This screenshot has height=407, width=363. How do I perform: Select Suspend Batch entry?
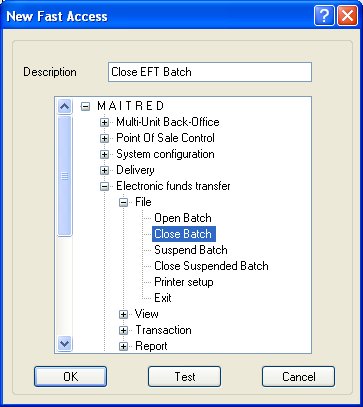[x=191, y=250]
